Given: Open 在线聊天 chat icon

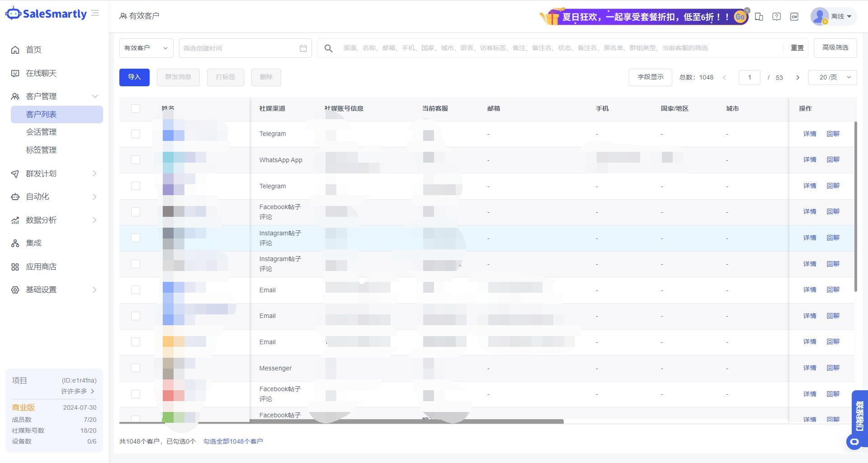Looking at the screenshot, I should (15, 73).
